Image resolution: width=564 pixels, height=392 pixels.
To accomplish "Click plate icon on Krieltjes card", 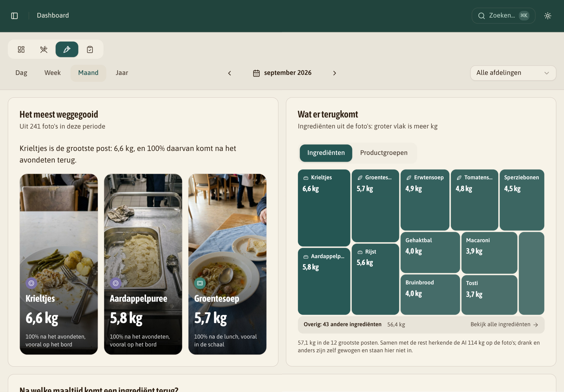I will pos(31,283).
